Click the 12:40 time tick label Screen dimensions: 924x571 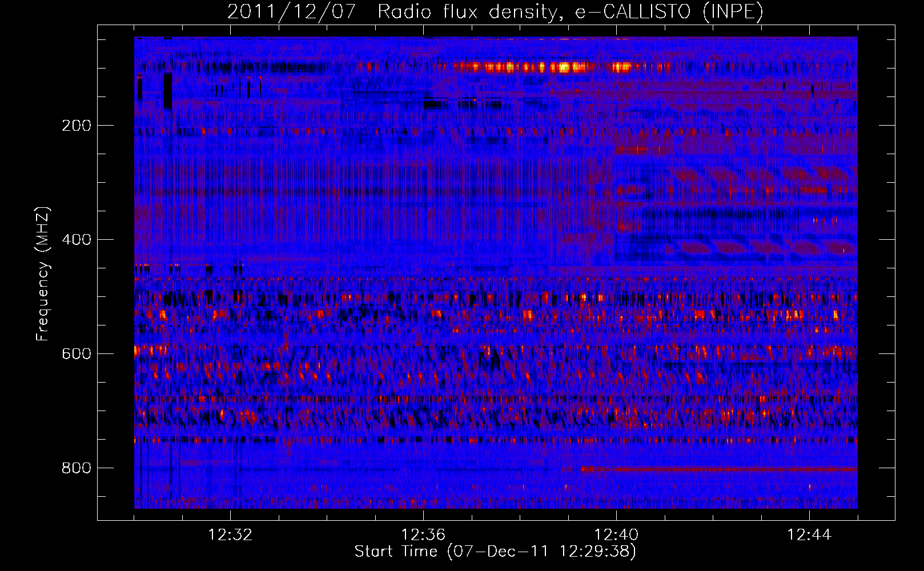point(616,535)
